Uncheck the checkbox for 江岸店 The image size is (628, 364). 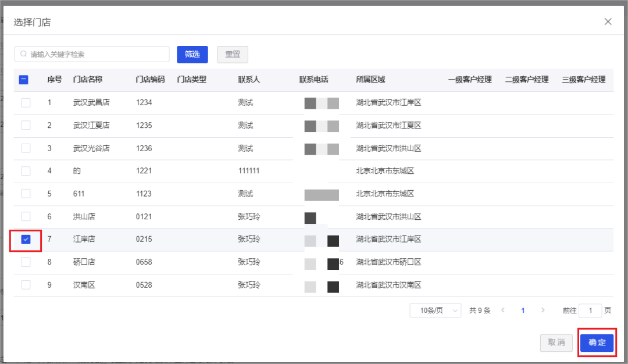(26, 239)
